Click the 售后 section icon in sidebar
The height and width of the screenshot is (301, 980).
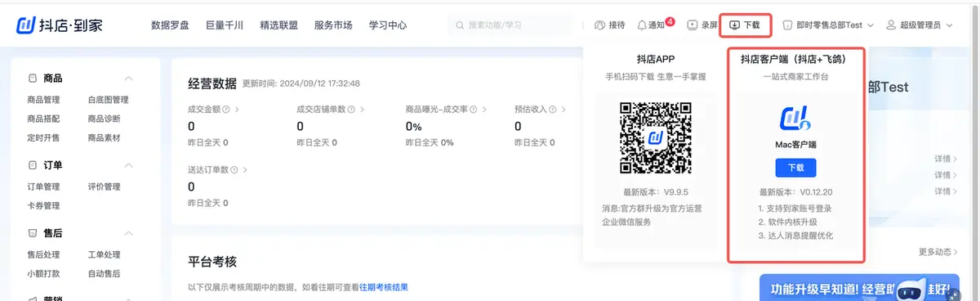[x=32, y=233]
